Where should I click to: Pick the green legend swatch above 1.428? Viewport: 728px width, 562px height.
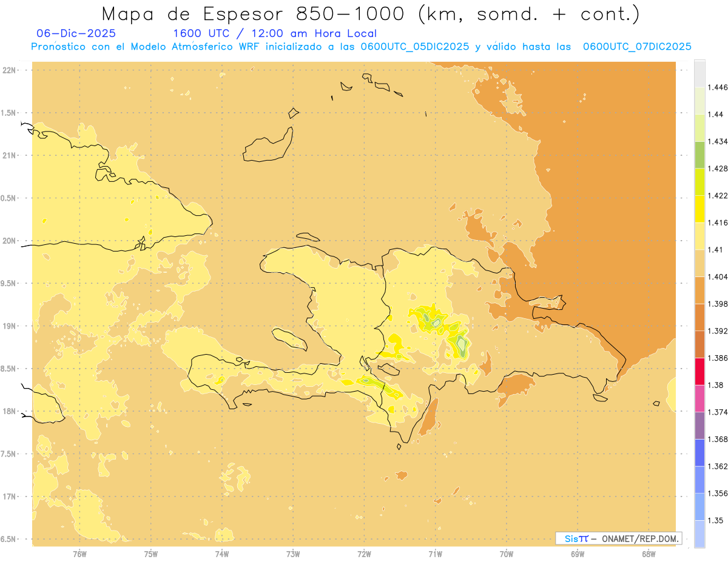click(700, 155)
